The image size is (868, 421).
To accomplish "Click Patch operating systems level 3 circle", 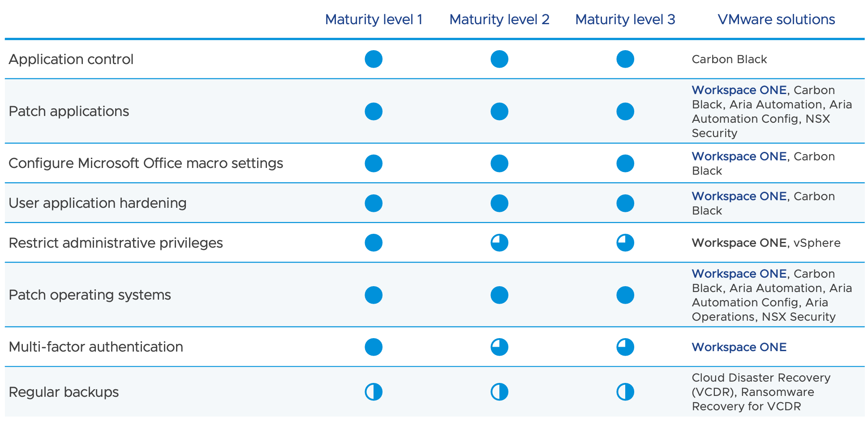I will coord(625,295).
